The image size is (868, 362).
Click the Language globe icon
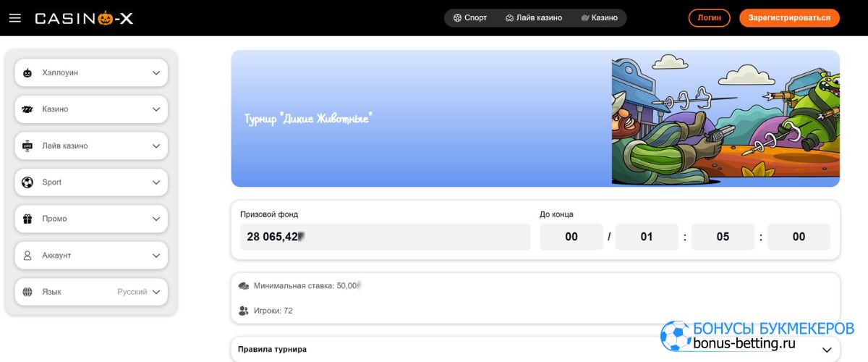point(27,292)
